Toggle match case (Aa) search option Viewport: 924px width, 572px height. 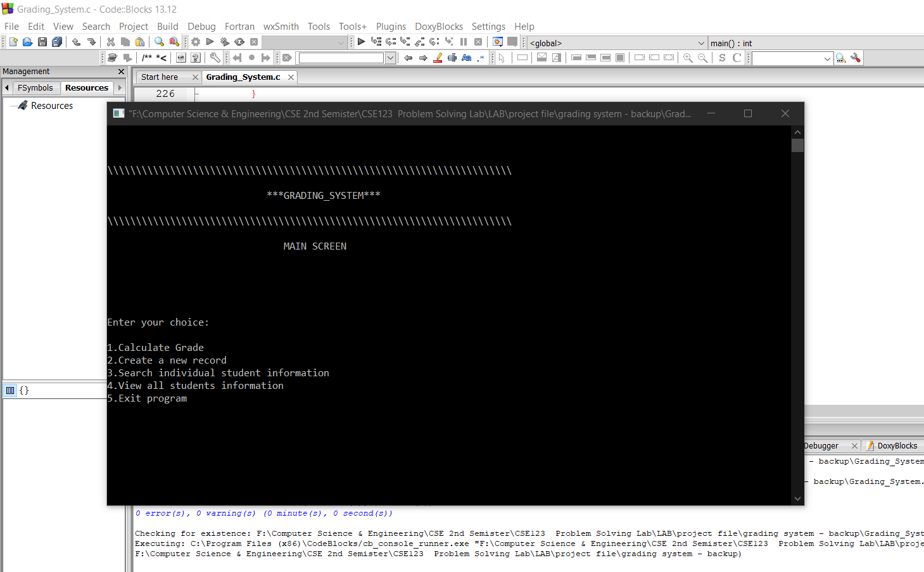pos(467,58)
